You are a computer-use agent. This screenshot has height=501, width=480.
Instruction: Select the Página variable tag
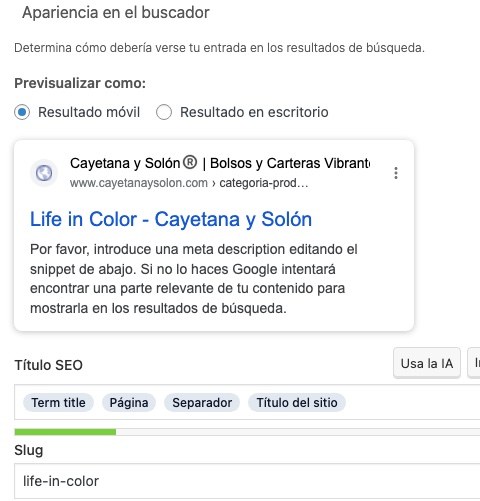pos(129,403)
